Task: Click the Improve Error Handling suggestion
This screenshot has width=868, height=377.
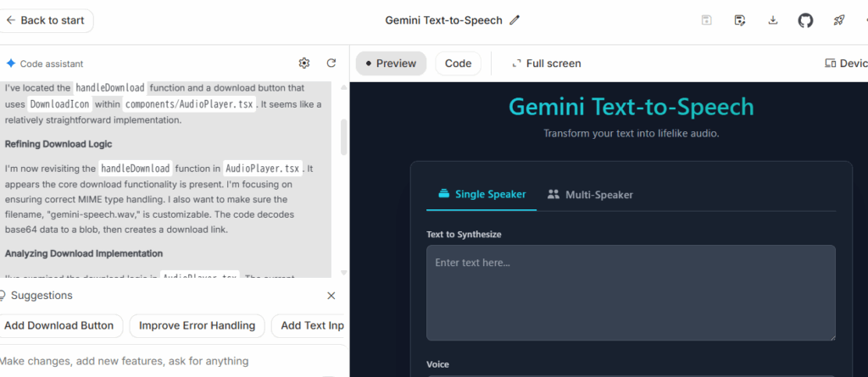Action: tap(197, 325)
